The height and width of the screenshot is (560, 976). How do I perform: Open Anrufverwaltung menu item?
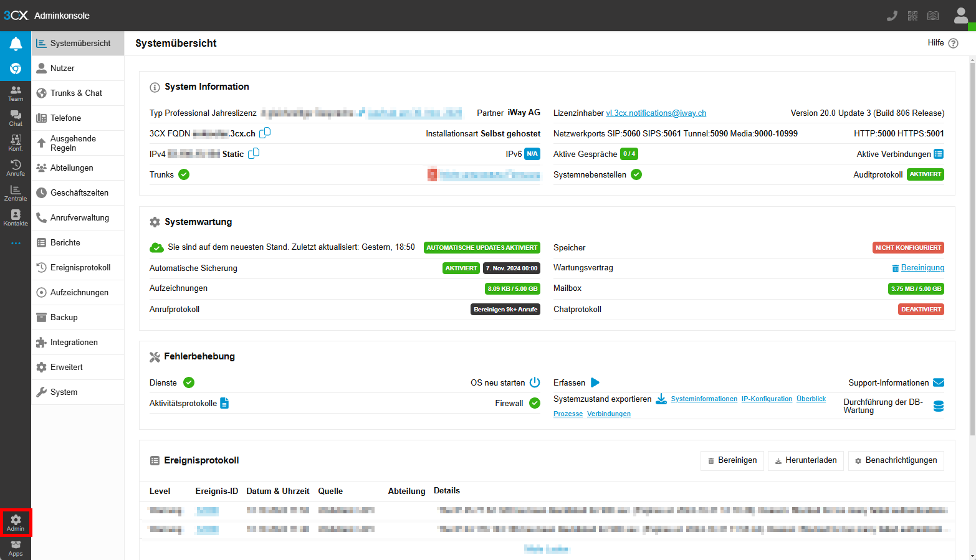(78, 218)
